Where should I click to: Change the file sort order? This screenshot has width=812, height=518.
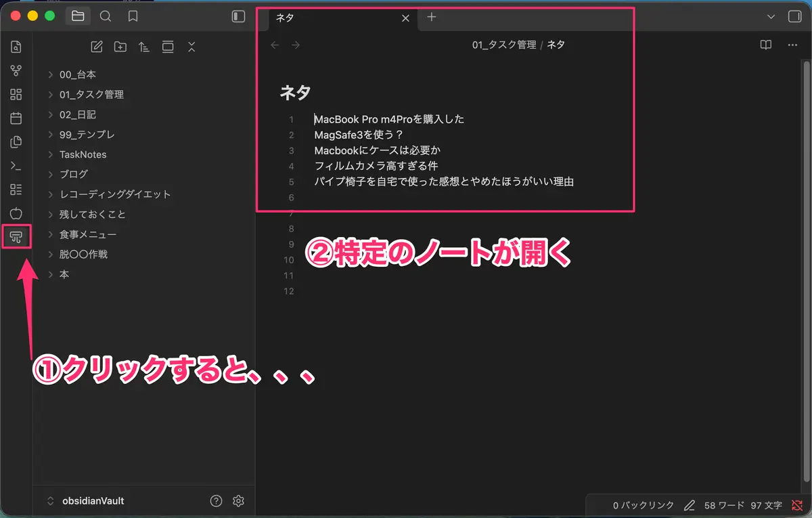pyautogui.click(x=144, y=47)
